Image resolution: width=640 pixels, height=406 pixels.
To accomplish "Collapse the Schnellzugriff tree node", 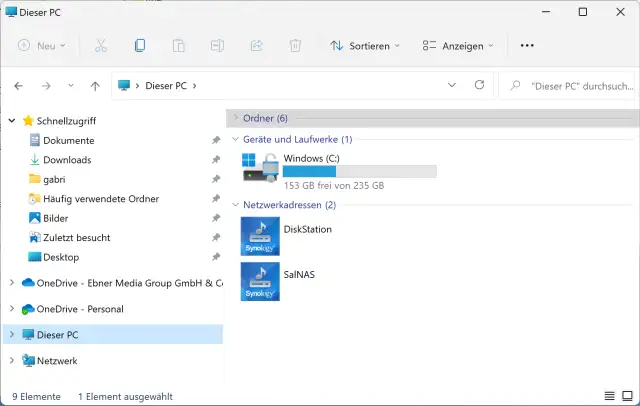I will tap(12, 120).
